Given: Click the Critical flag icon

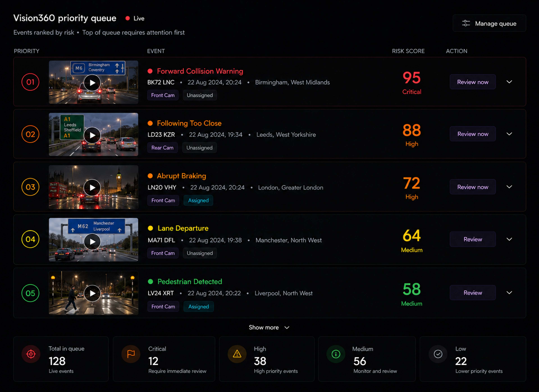Looking at the screenshot, I should pyautogui.click(x=131, y=354).
